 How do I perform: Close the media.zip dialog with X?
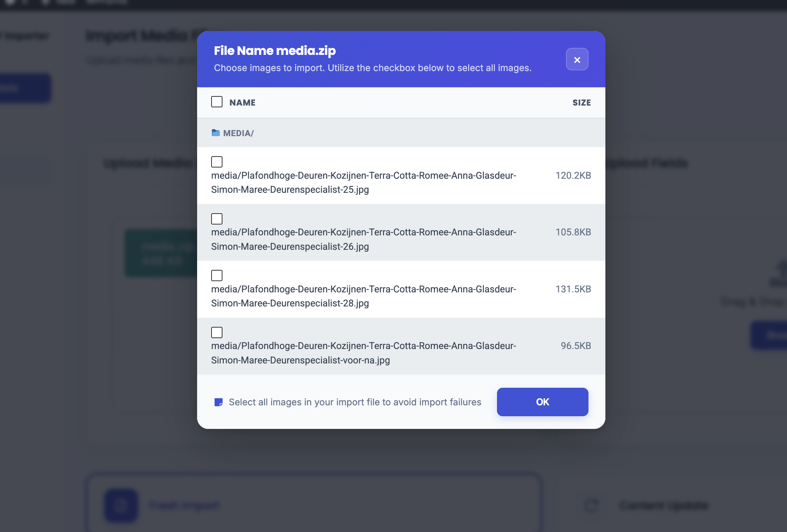tap(577, 59)
